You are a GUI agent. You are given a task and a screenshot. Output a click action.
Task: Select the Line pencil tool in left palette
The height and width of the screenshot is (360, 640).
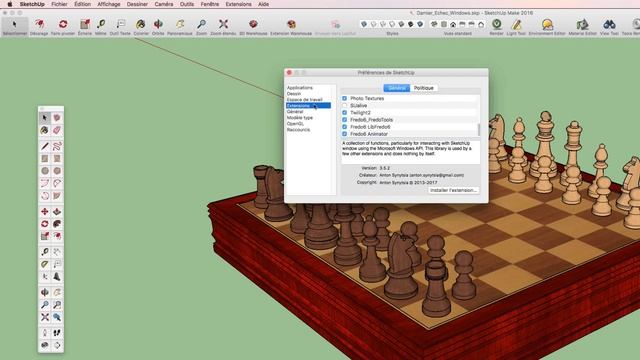pyautogui.click(x=45, y=146)
